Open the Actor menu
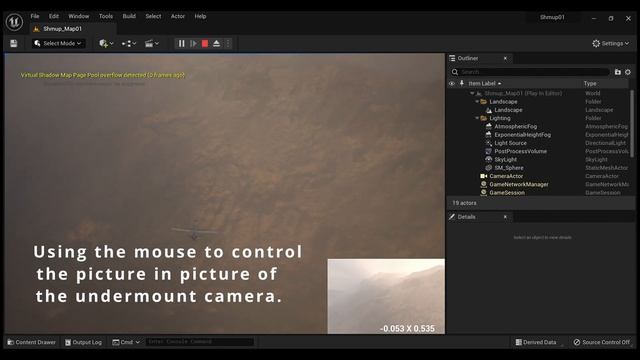Screen dimensions: 640x360 (x=178, y=16)
